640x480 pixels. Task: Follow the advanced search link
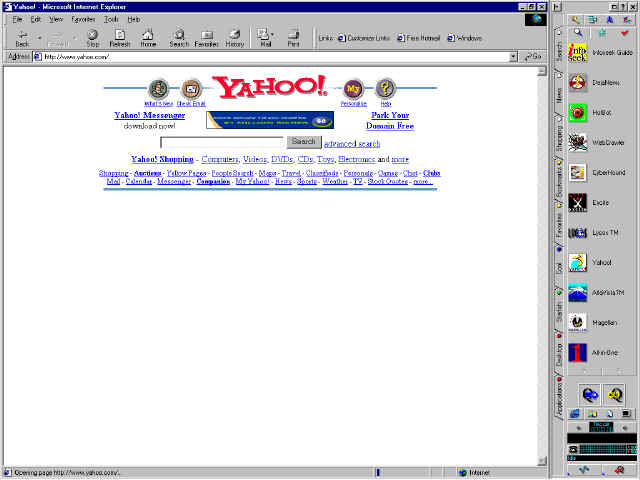(352, 144)
